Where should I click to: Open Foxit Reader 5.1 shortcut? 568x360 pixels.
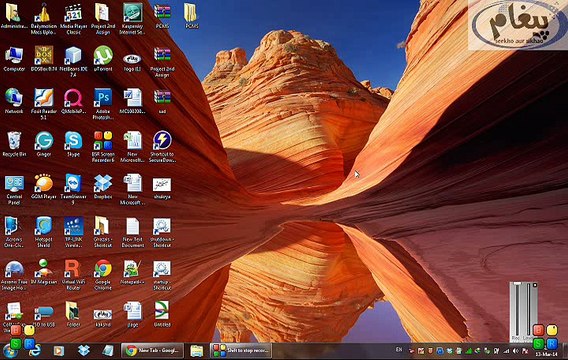click(x=44, y=104)
